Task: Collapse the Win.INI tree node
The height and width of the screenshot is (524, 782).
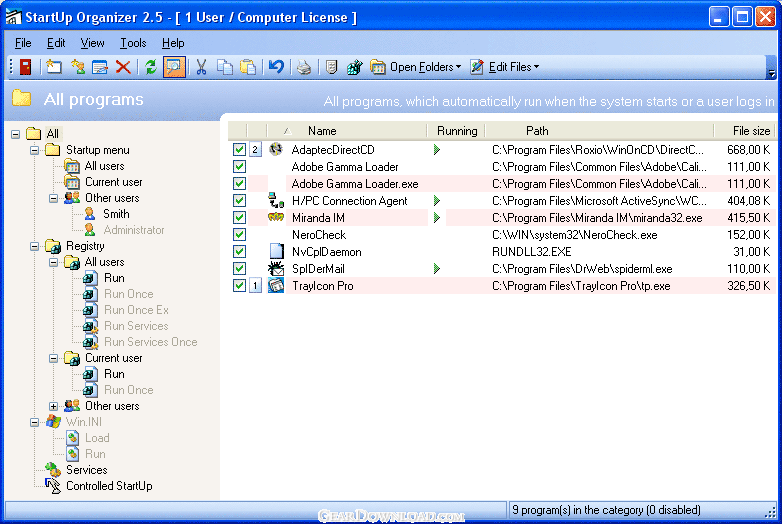Action: (x=34, y=422)
